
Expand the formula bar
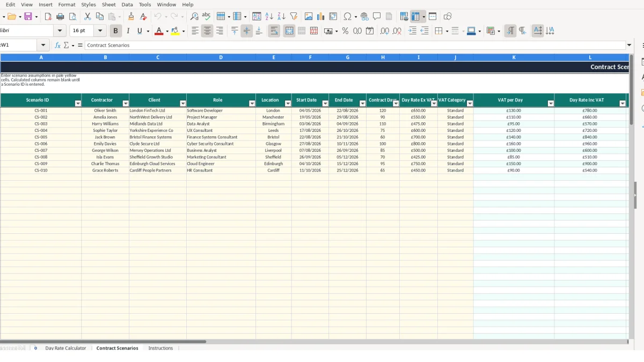630,45
